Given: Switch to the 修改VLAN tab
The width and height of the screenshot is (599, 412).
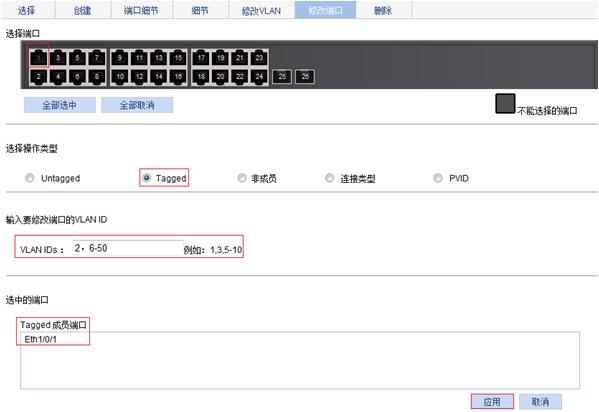Looking at the screenshot, I should [x=262, y=10].
